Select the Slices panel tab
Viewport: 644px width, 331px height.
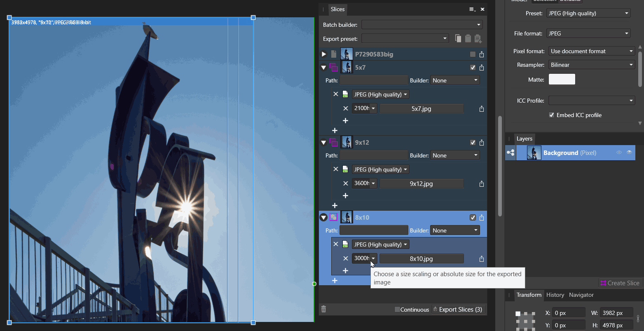[x=337, y=9]
